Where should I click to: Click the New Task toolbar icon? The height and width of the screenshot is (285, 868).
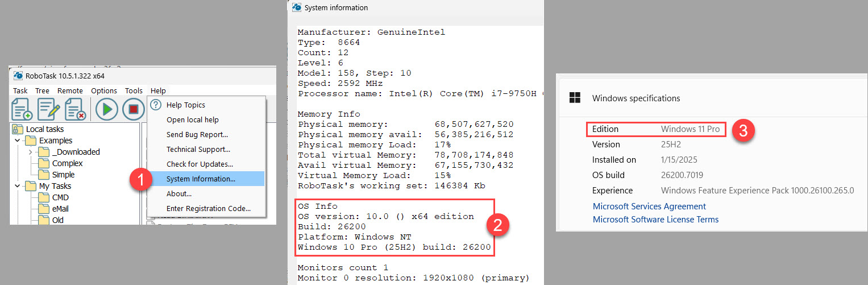tap(22, 109)
